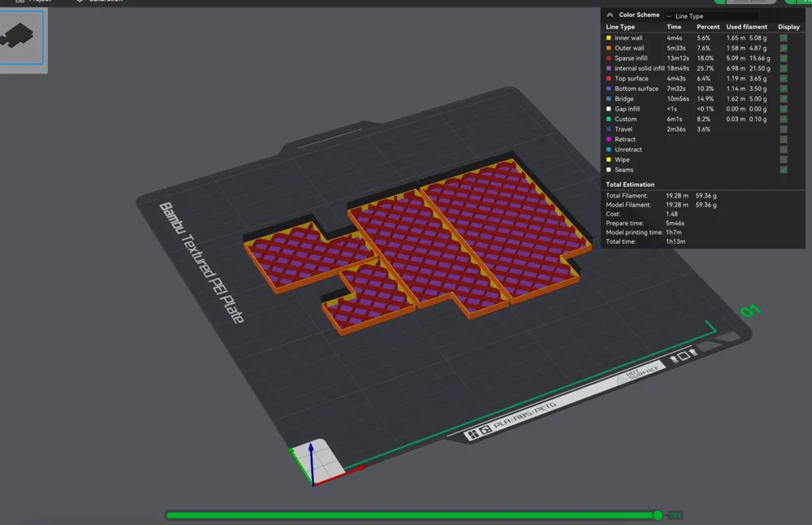Click the Outer wall orange color swatch
This screenshot has width=812, height=525.
click(609, 48)
